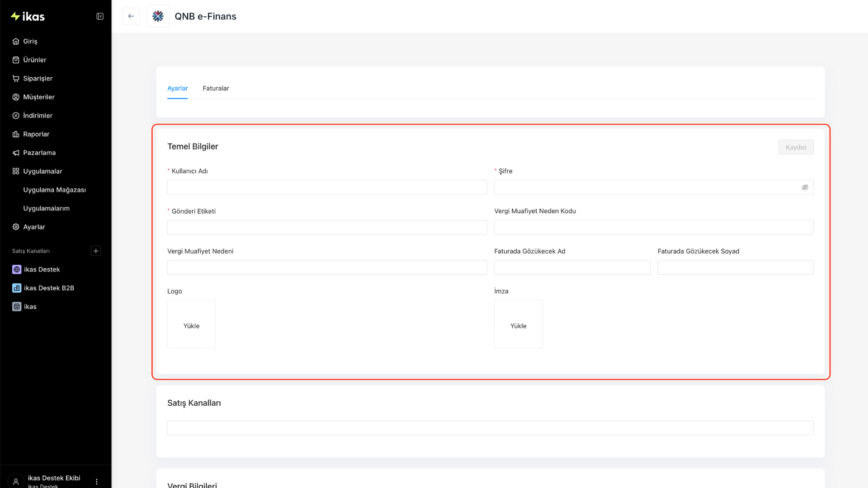The width and height of the screenshot is (868, 488).
Task: Focus the Gönderi Etiketi input field
Action: 327,227
